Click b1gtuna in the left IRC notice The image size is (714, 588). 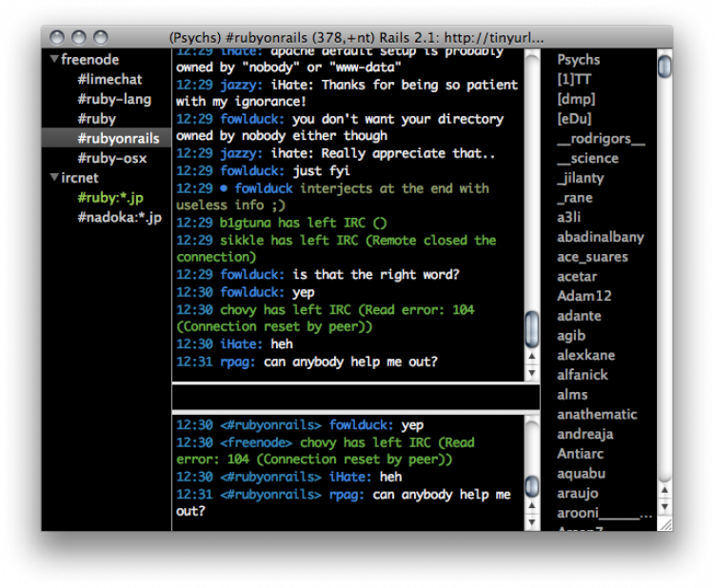click(x=246, y=223)
